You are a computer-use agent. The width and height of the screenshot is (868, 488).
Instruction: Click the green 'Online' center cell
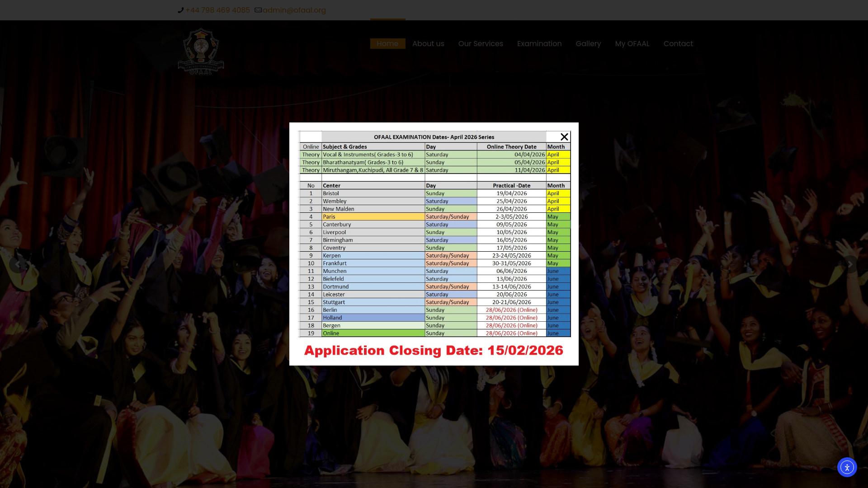(x=373, y=333)
